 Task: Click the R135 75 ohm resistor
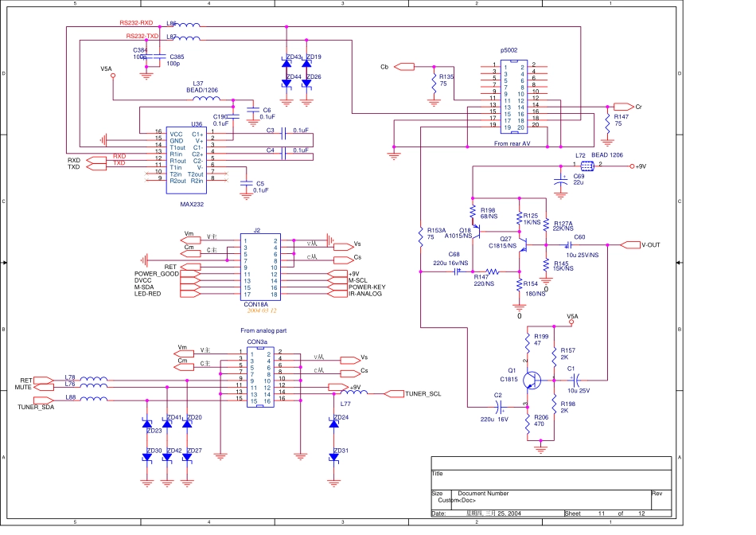(434, 81)
